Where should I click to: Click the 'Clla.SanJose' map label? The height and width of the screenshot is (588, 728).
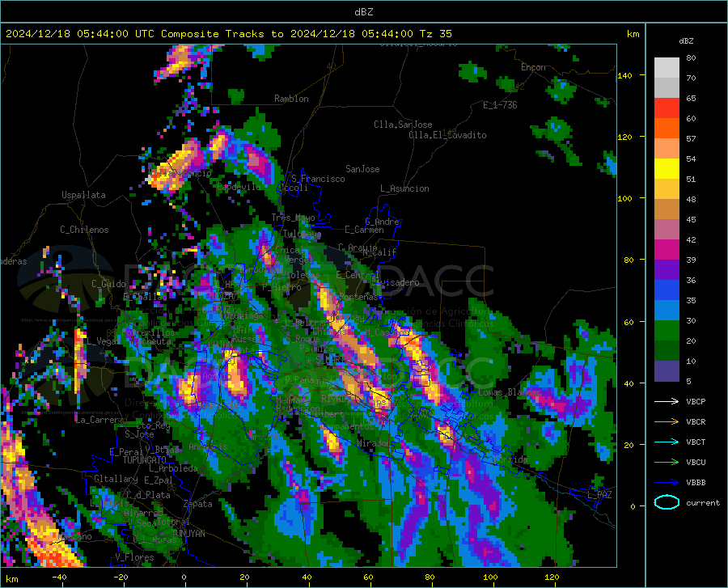coord(403,125)
